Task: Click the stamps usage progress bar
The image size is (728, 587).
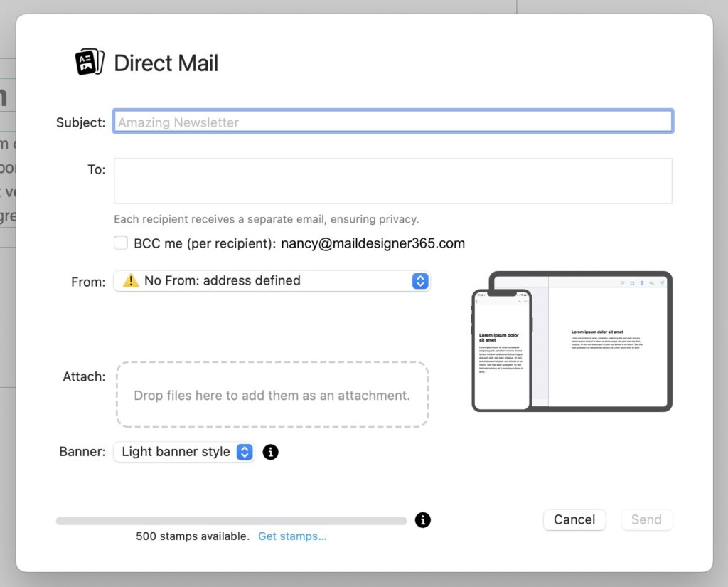Action: [231, 521]
